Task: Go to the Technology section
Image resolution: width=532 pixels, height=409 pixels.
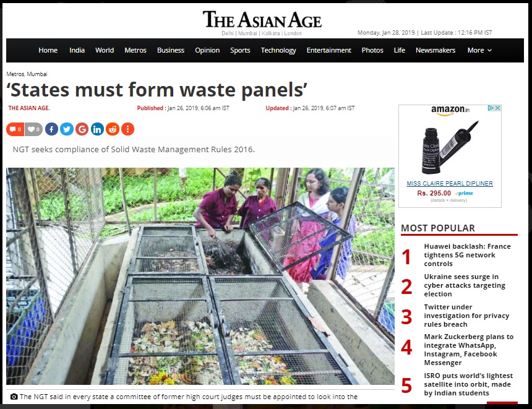Action: pos(278,50)
